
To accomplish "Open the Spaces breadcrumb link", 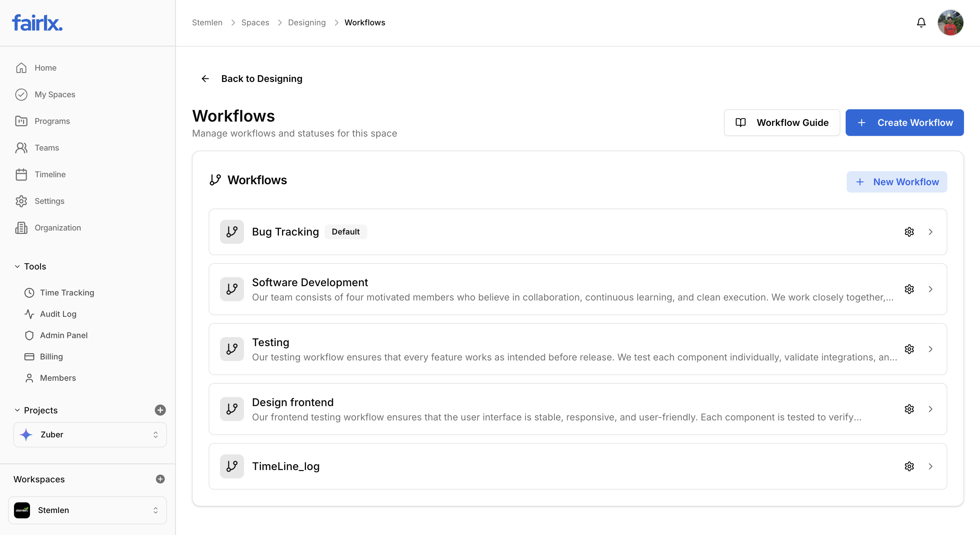I will point(255,22).
